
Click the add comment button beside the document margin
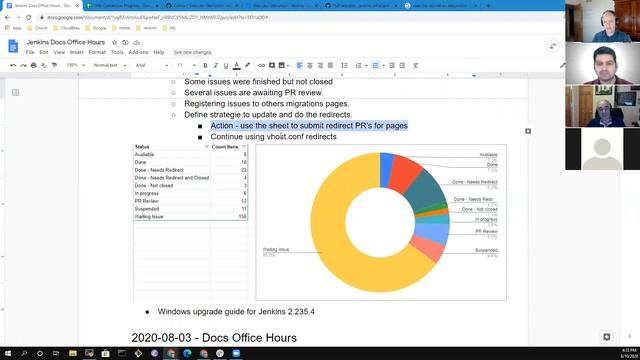(528, 131)
